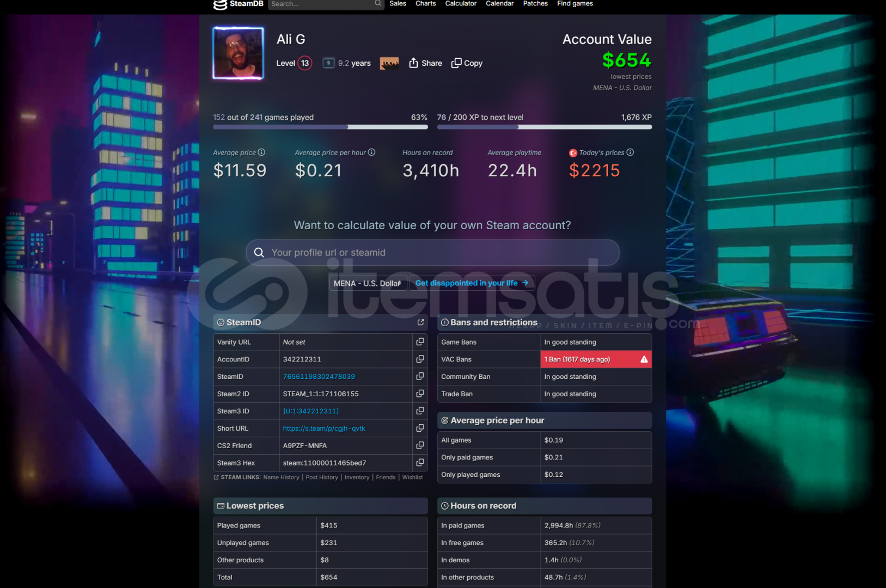Screen dimensions: 886x588
Task: Open the Wishlist steam link
Action: (x=412, y=477)
